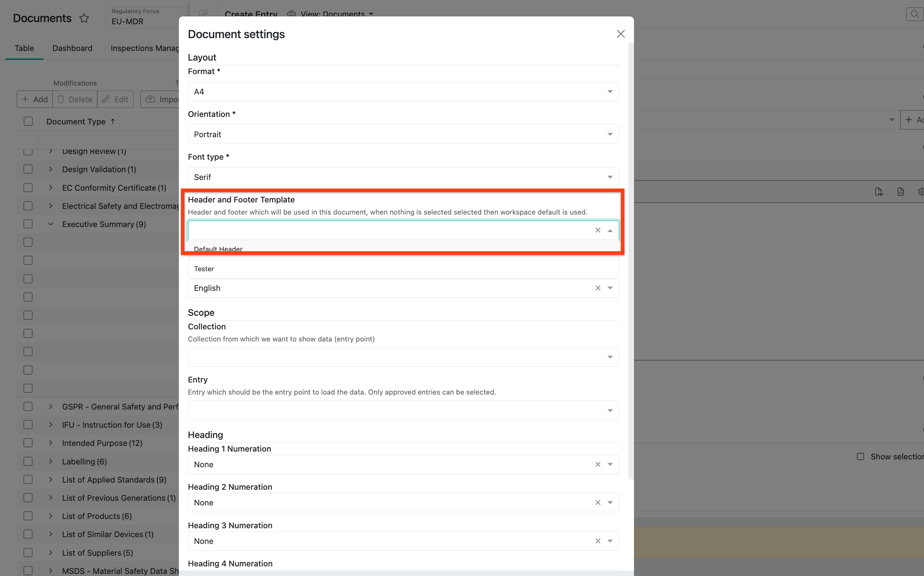
Task: Clear Heading 1 Numeration value
Action: click(x=598, y=464)
